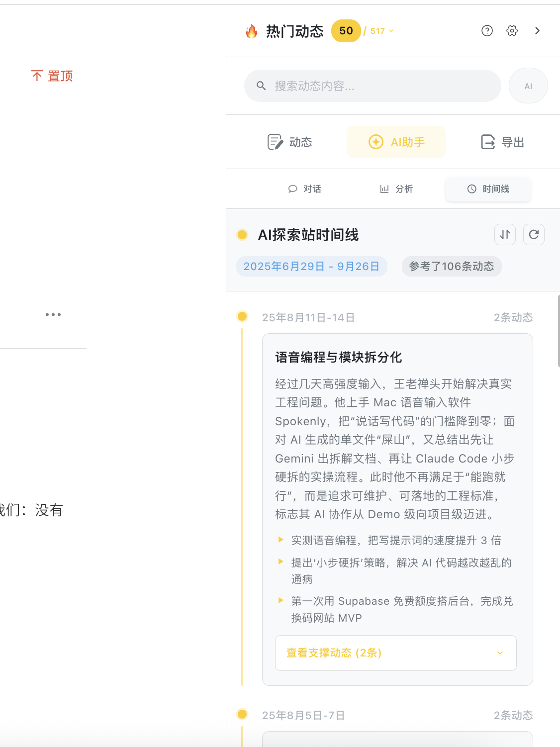Click the 置顶 pin button

point(52,76)
